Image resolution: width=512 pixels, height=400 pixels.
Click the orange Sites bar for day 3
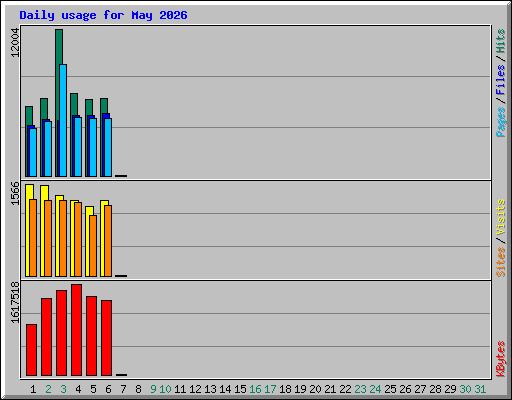[x=63, y=238]
